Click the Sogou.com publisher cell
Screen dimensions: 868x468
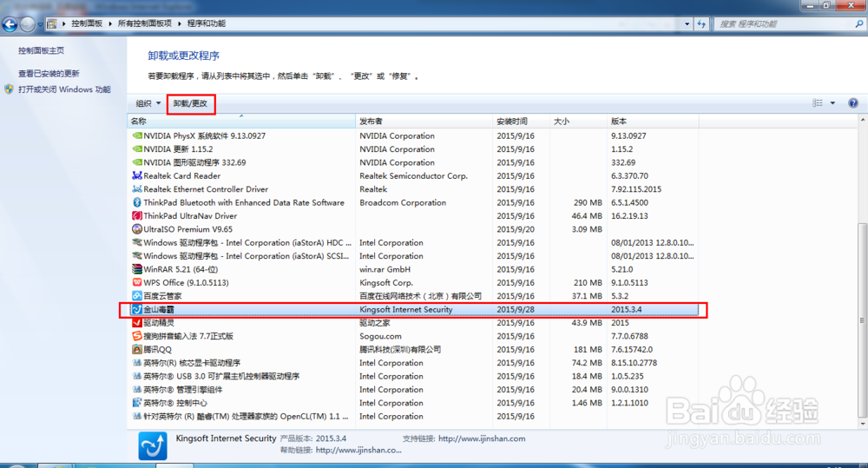(380, 336)
